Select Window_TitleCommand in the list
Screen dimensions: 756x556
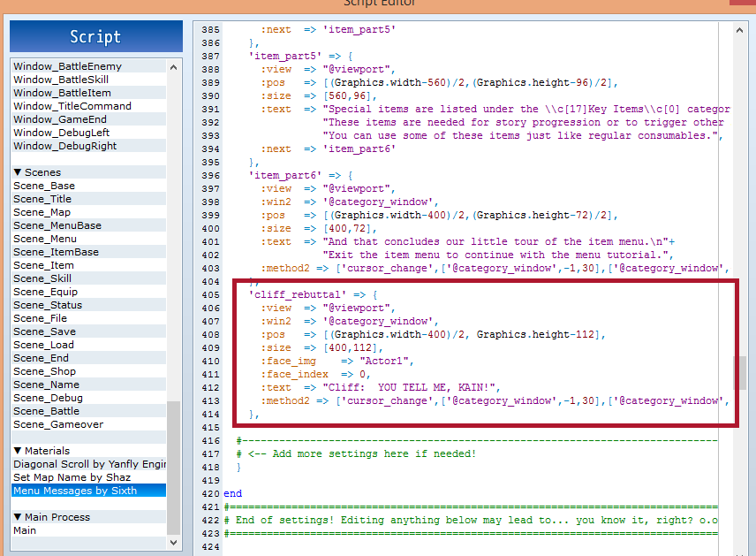(88, 106)
